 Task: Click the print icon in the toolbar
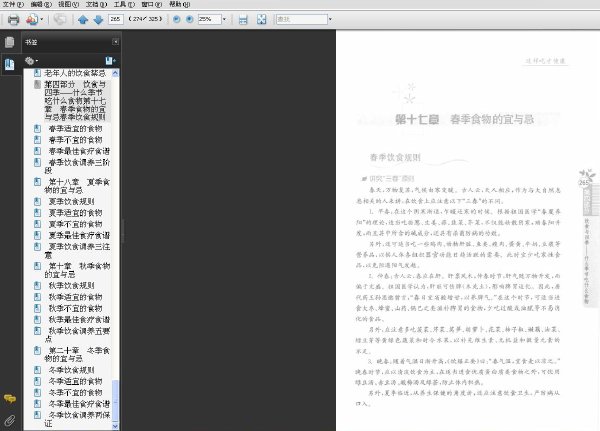[13, 19]
